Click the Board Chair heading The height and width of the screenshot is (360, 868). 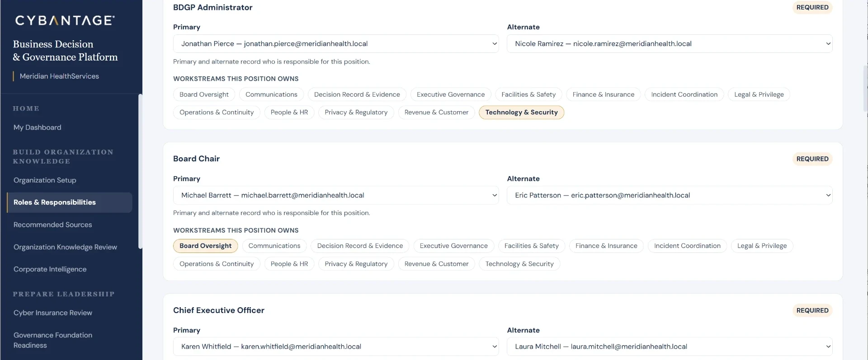(196, 159)
